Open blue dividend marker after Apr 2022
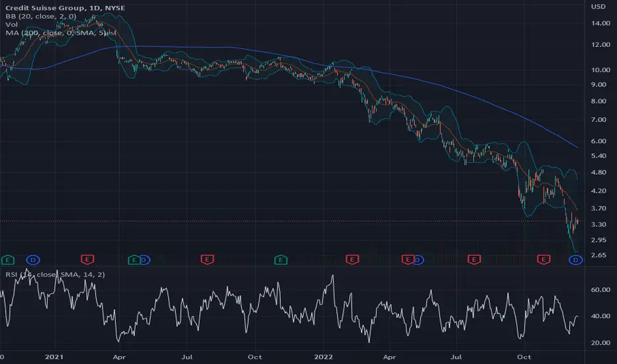The width and height of the screenshot is (617, 364). coord(418,259)
